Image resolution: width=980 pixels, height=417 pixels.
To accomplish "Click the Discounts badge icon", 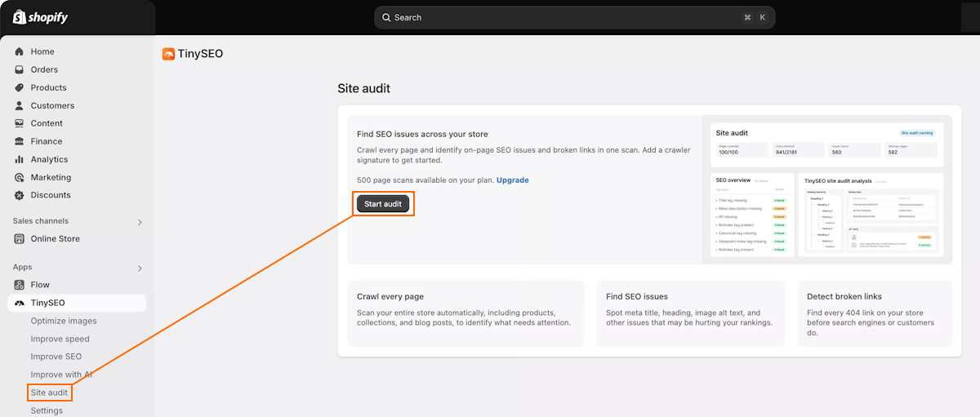I will 20,195.
